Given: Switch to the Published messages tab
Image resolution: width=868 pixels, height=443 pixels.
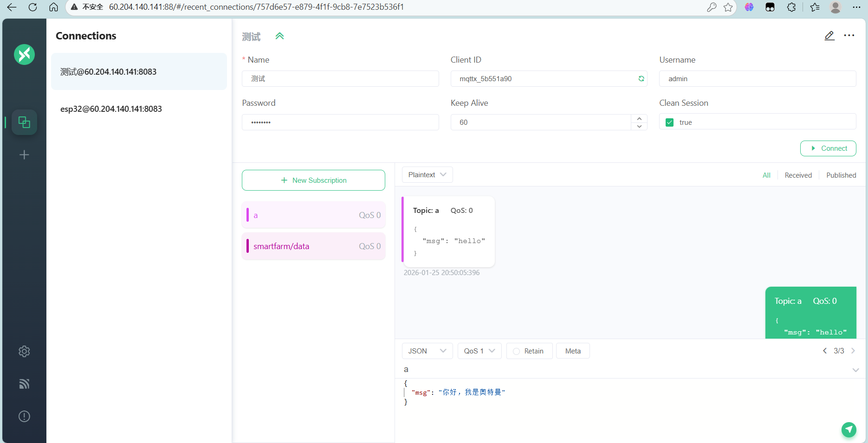Looking at the screenshot, I should pos(841,175).
